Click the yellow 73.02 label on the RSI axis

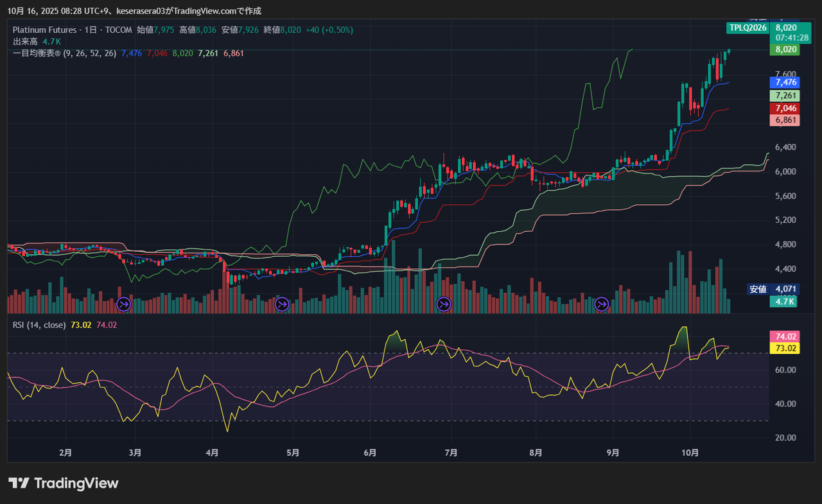click(x=785, y=348)
